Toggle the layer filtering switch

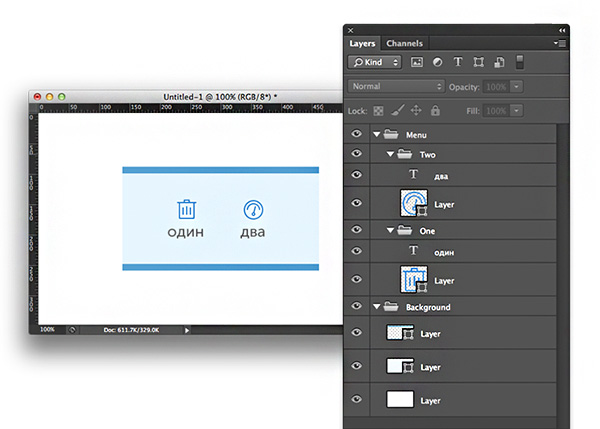519,62
